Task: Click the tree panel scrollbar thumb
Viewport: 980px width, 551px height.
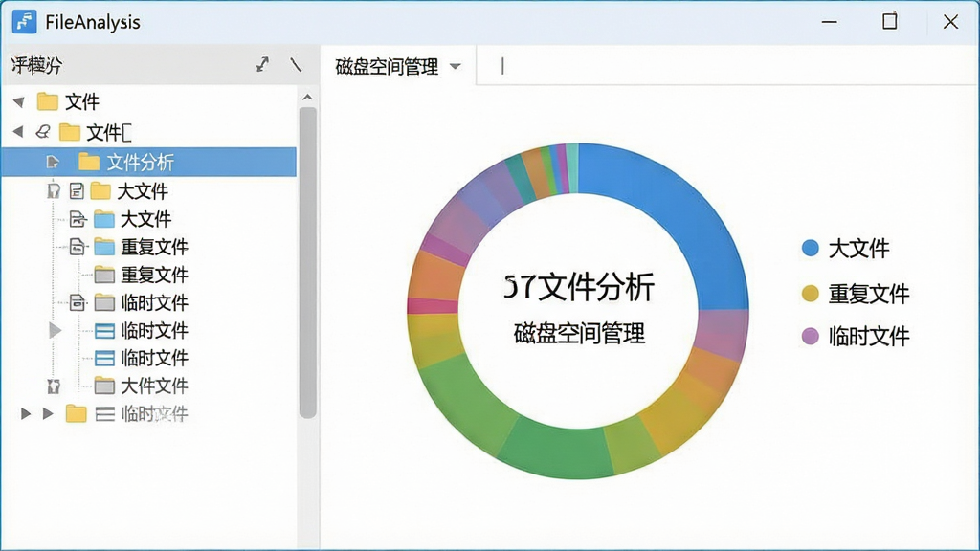Action: pyautogui.click(x=307, y=262)
